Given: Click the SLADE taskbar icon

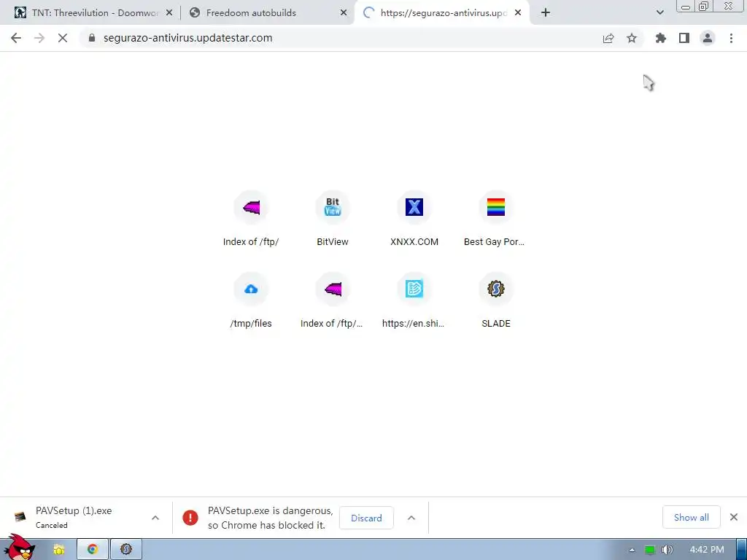Looking at the screenshot, I should [126, 550].
